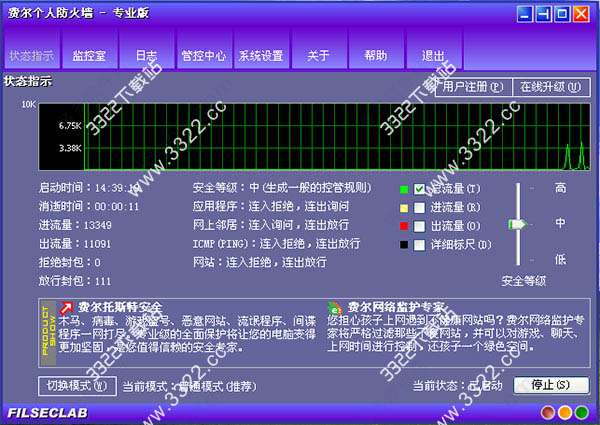
Task: Click the 放行封包：111 text
Action: (x=75, y=282)
